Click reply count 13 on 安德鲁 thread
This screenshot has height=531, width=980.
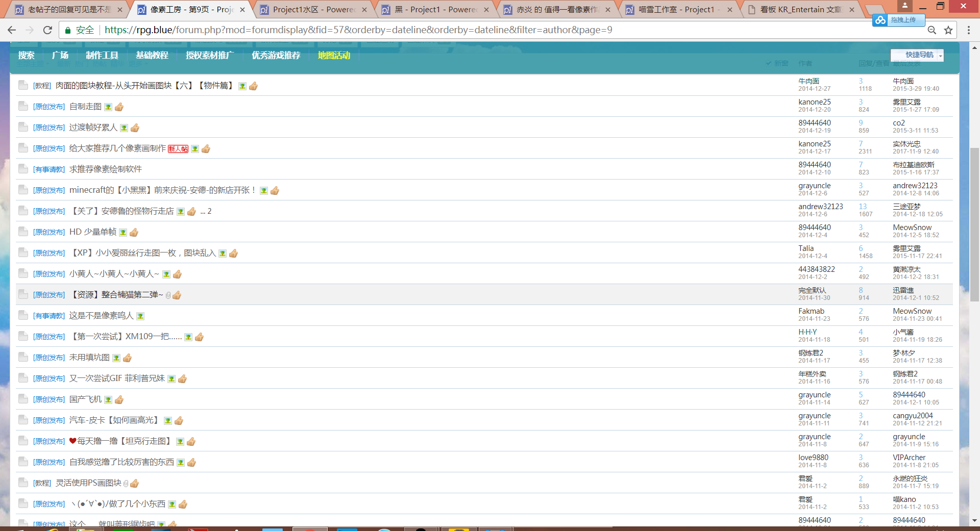[x=863, y=207]
